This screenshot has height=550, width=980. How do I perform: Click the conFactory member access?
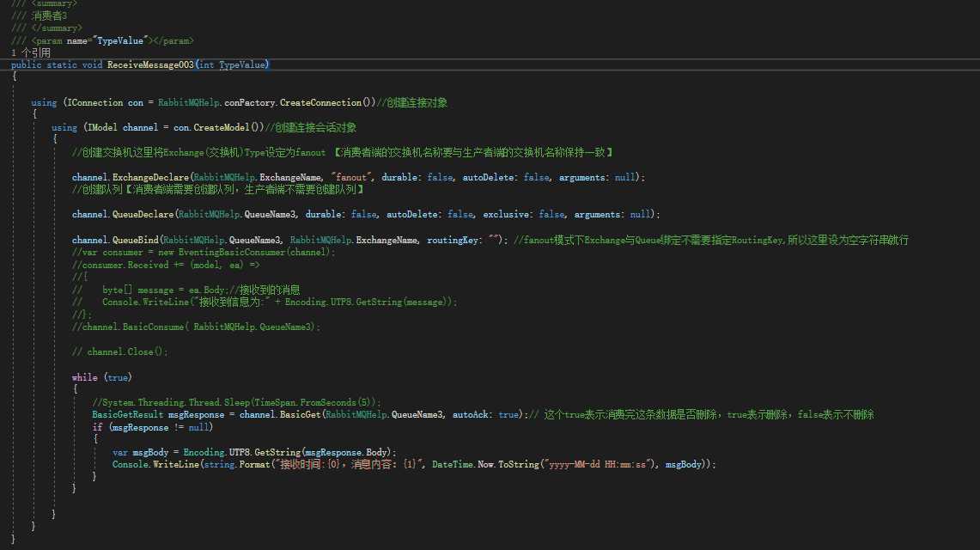coord(249,102)
